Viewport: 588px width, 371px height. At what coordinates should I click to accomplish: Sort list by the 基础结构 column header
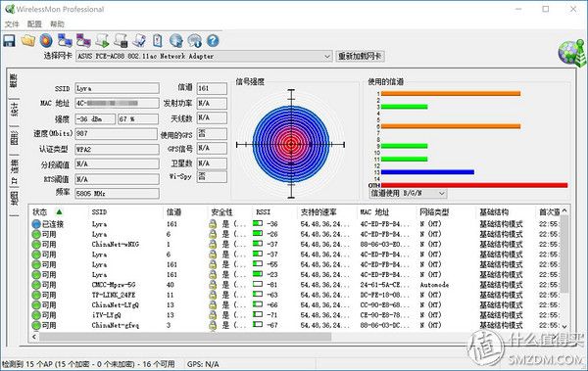[506, 212]
